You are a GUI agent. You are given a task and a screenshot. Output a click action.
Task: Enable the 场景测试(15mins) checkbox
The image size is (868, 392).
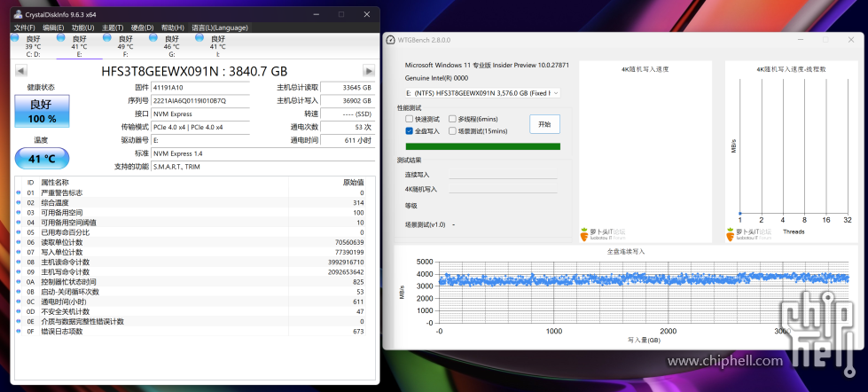453,131
